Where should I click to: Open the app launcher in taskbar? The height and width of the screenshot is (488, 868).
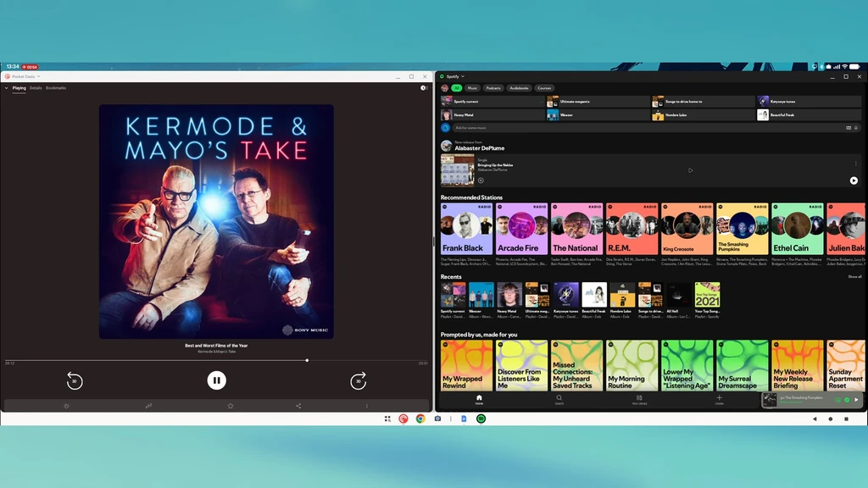[387, 419]
